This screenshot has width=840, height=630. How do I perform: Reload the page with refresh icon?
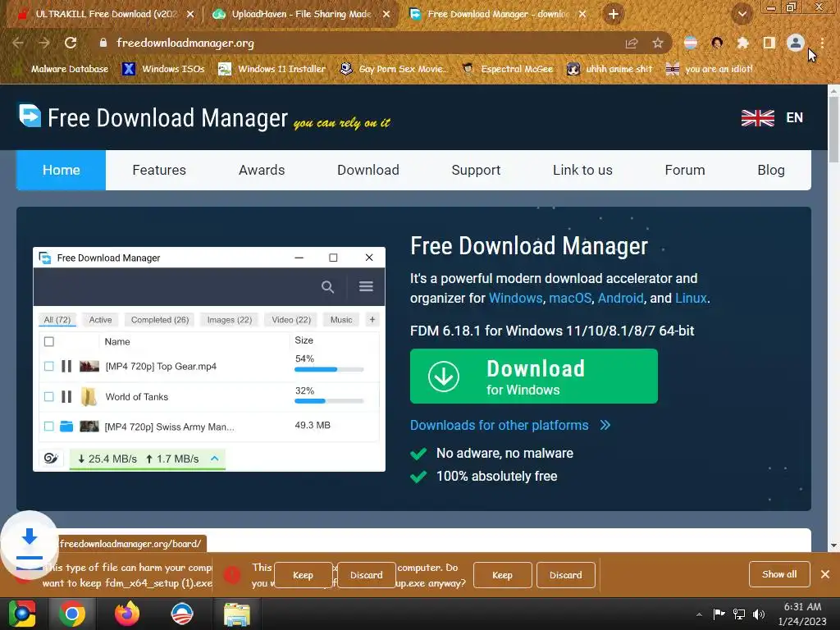coord(71,43)
